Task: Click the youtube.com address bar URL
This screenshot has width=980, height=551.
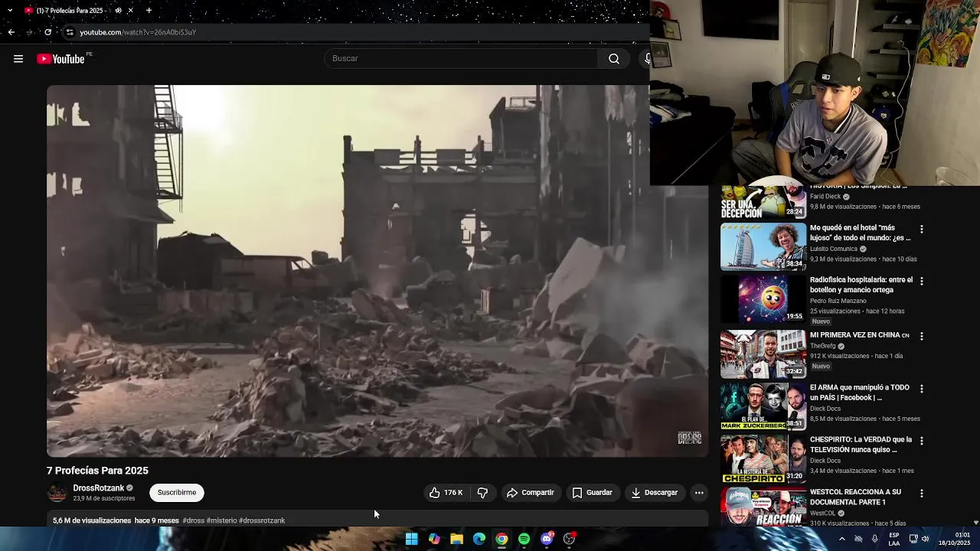Action: click(x=138, y=32)
